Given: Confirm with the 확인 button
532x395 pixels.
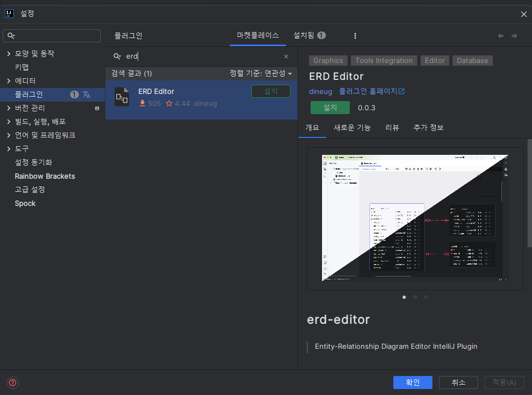Looking at the screenshot, I should coord(412,383).
